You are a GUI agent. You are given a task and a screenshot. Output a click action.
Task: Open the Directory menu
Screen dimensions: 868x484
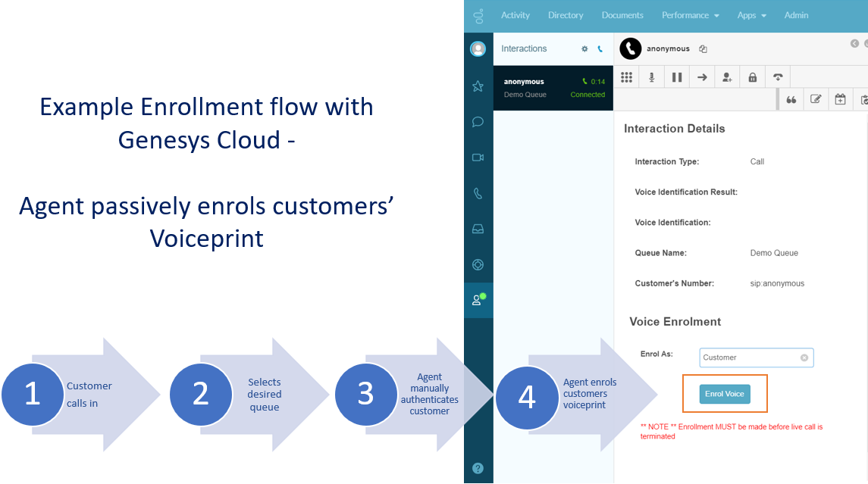[566, 15]
